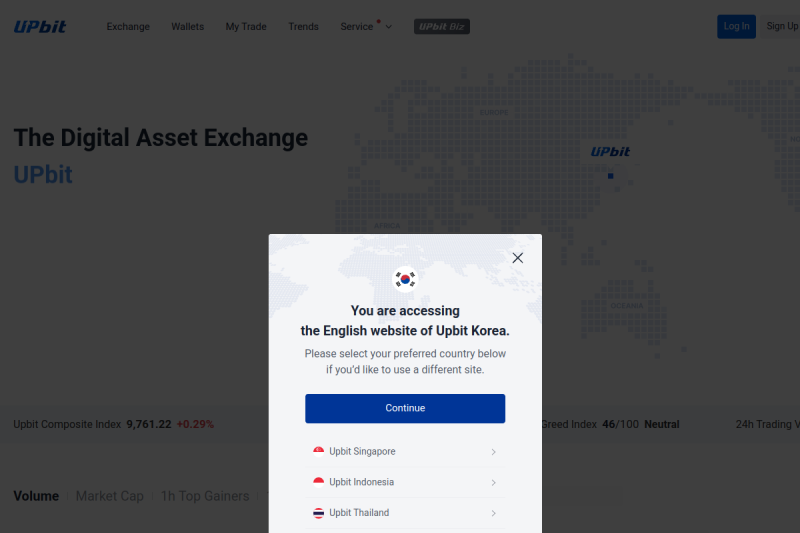Screen dimensions: 800x533
Task: Click chevron arrow beside Upbit Singapore
Action: (493, 452)
